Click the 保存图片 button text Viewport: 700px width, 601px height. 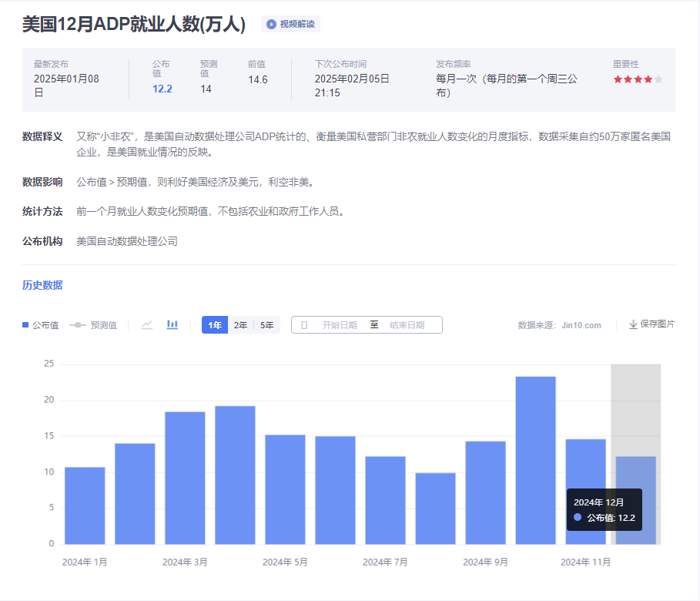pyautogui.click(x=657, y=324)
